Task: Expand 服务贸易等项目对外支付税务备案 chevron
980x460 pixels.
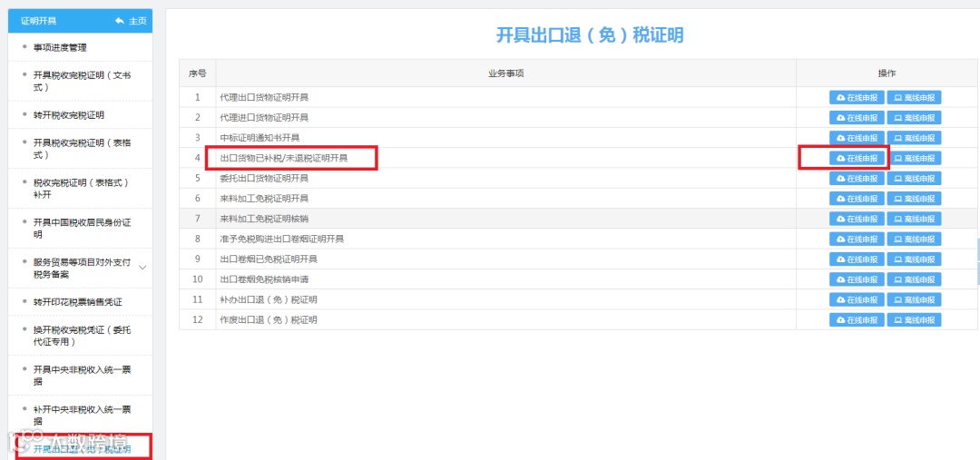Action: pos(142,268)
